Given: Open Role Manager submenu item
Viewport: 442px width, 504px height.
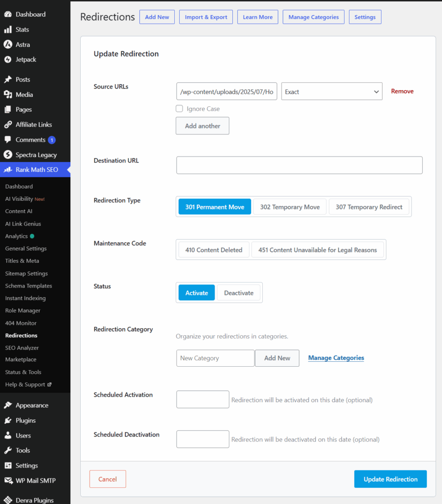Looking at the screenshot, I should coord(23,311).
